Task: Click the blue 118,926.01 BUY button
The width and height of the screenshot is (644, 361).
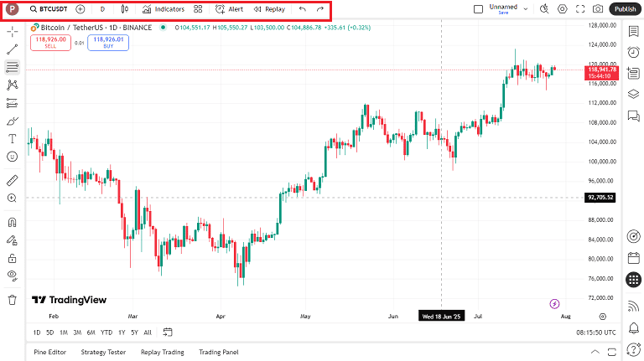Action: [108, 43]
